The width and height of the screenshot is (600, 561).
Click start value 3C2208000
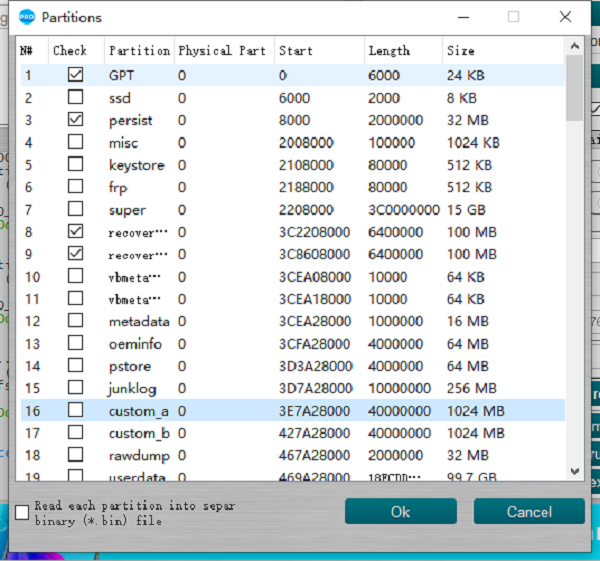tap(314, 232)
